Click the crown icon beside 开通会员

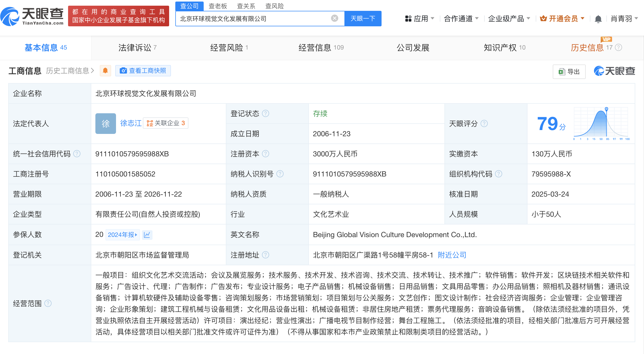[x=543, y=19]
